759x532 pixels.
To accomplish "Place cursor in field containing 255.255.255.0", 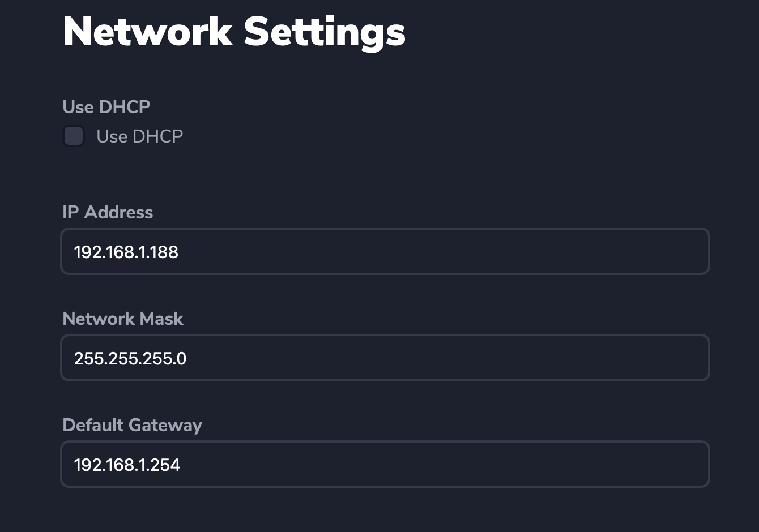I will pyautogui.click(x=385, y=358).
